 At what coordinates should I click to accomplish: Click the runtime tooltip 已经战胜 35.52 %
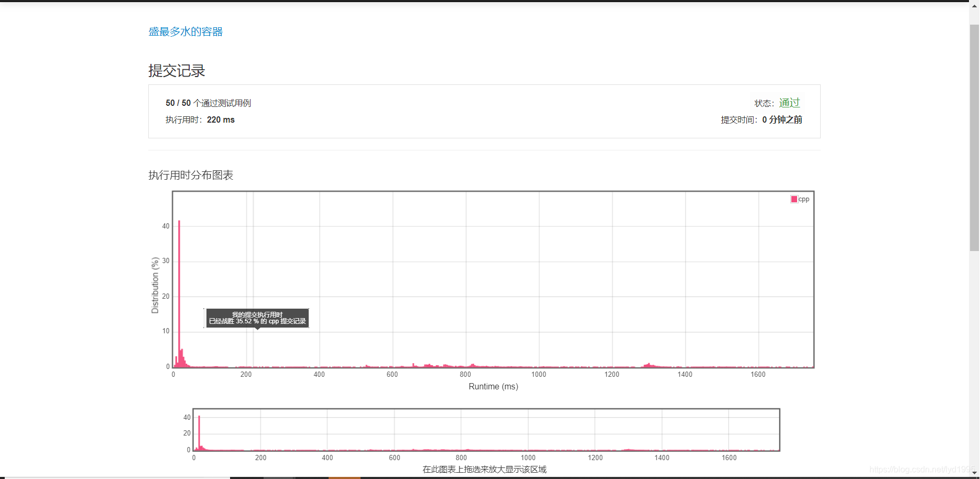[257, 318]
